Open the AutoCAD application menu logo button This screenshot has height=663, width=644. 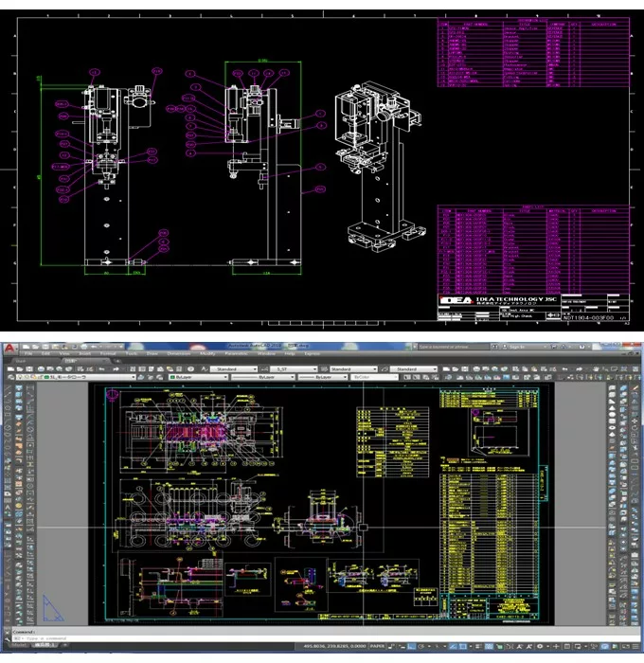coord(9,348)
